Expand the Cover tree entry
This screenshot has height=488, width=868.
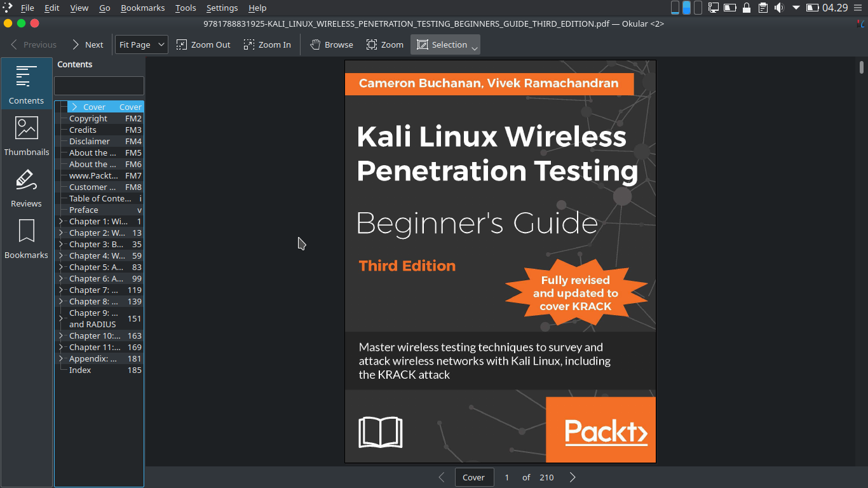[74, 107]
